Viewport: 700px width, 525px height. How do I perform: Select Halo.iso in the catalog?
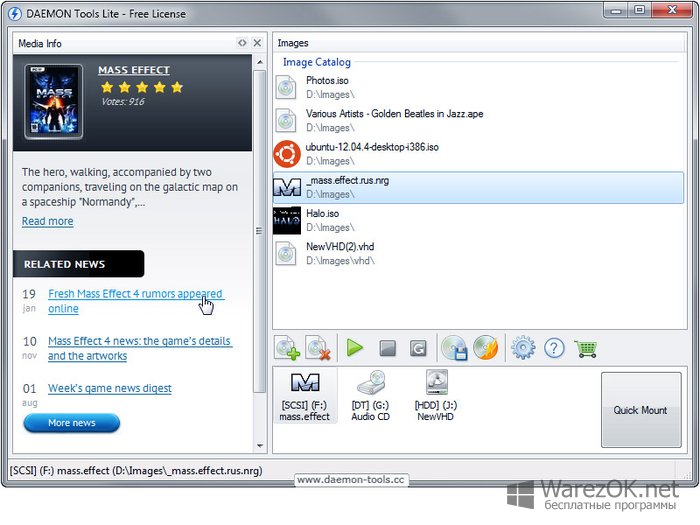[478, 220]
